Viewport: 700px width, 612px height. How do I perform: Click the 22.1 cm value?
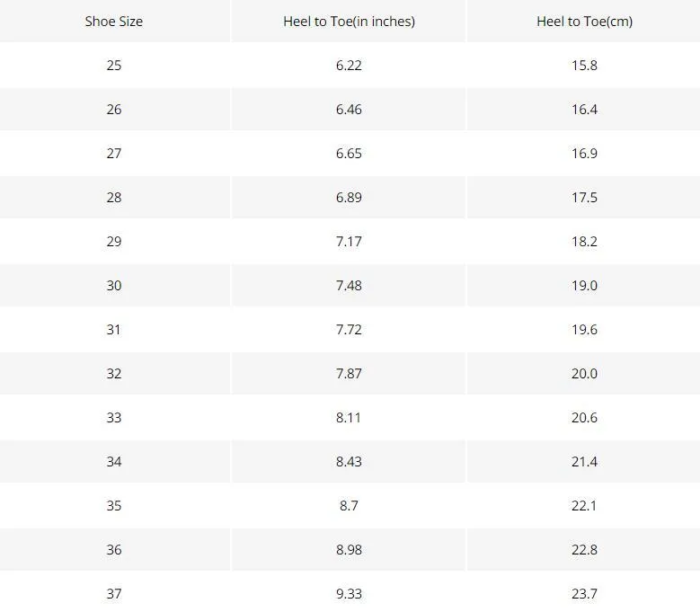[584, 506]
